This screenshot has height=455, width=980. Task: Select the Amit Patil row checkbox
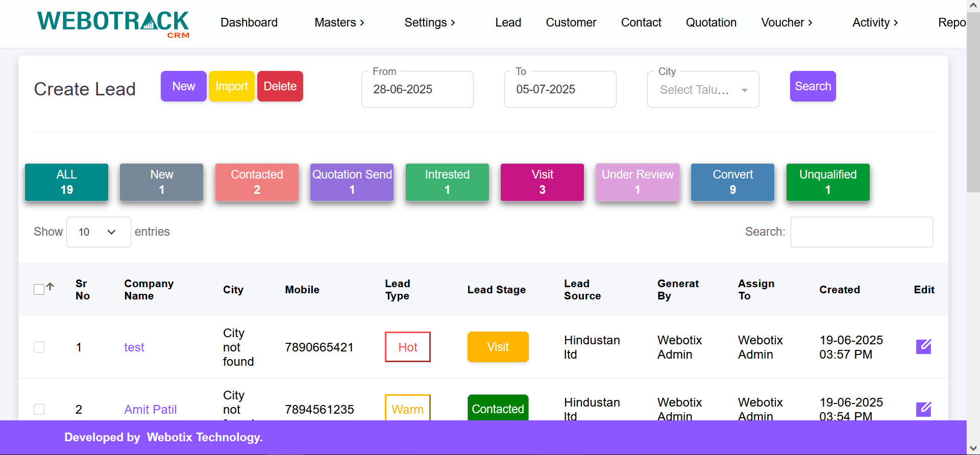[39, 410]
